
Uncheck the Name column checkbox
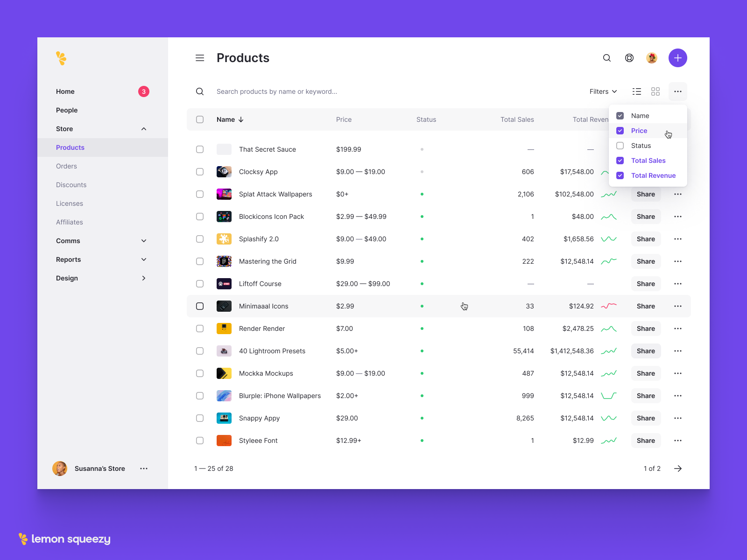pos(620,116)
